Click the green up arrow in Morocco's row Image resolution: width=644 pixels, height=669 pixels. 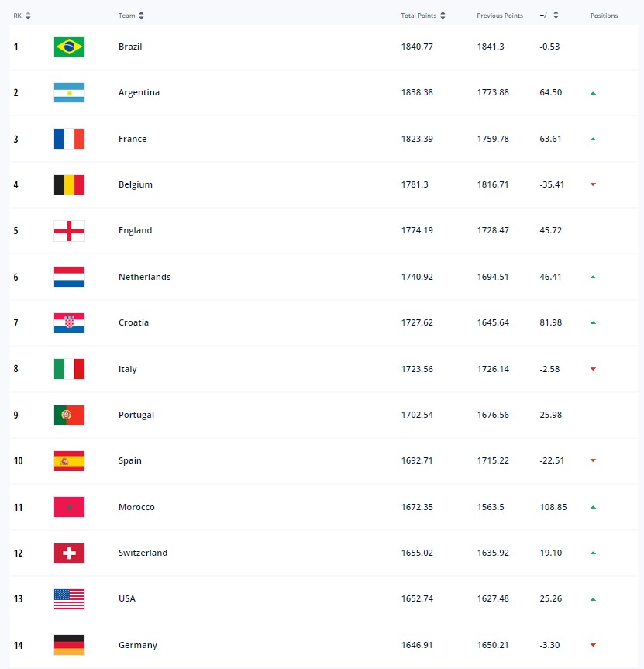click(593, 507)
